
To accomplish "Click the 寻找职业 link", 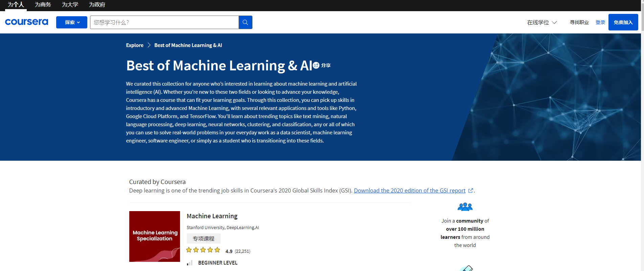I will (x=579, y=22).
